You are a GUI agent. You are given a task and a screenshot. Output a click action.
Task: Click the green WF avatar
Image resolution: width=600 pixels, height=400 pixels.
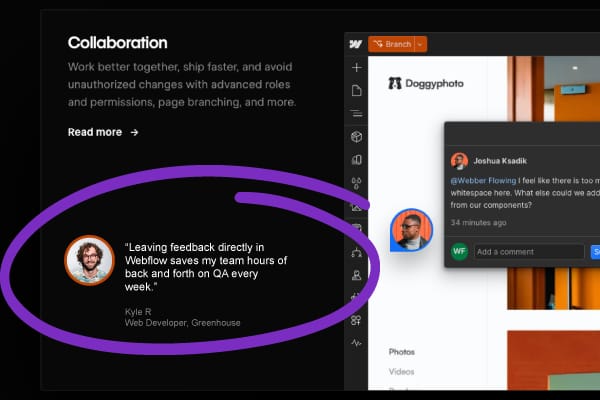(x=459, y=251)
